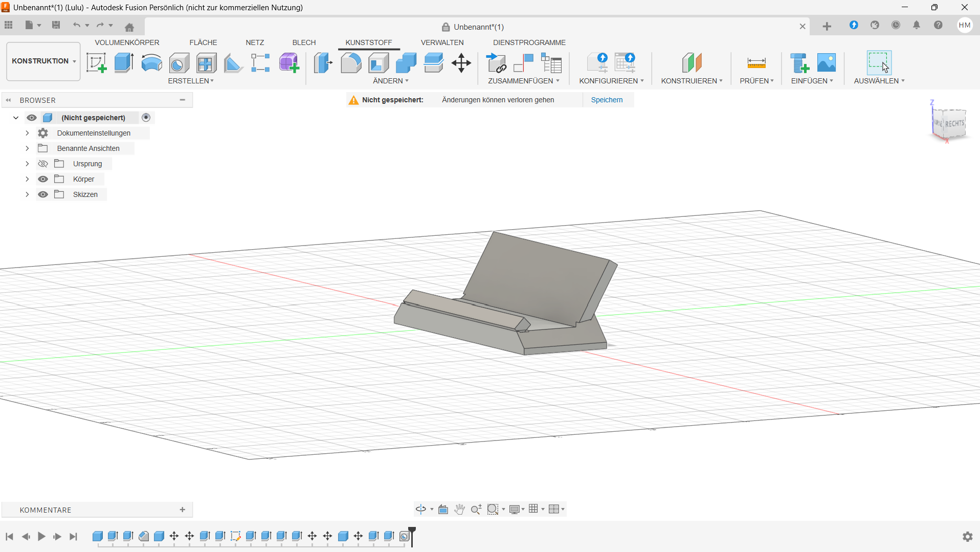Switch to the VOLUMENKÖRPER tab

127,42
